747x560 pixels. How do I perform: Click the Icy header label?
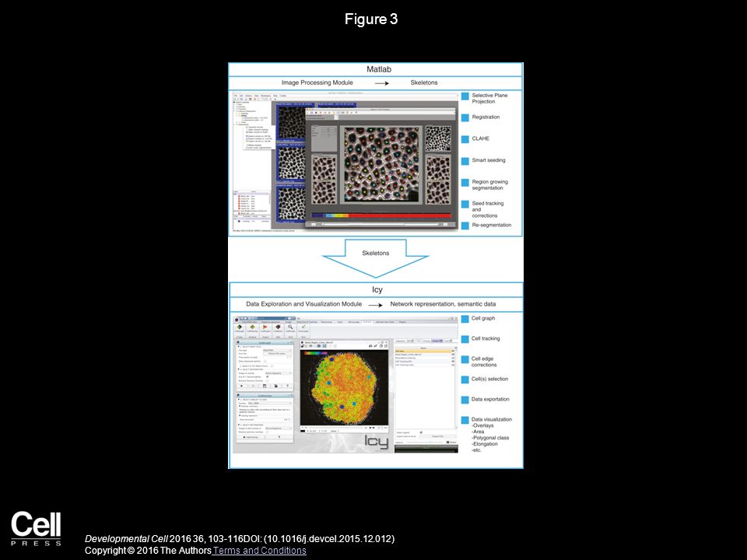point(377,289)
